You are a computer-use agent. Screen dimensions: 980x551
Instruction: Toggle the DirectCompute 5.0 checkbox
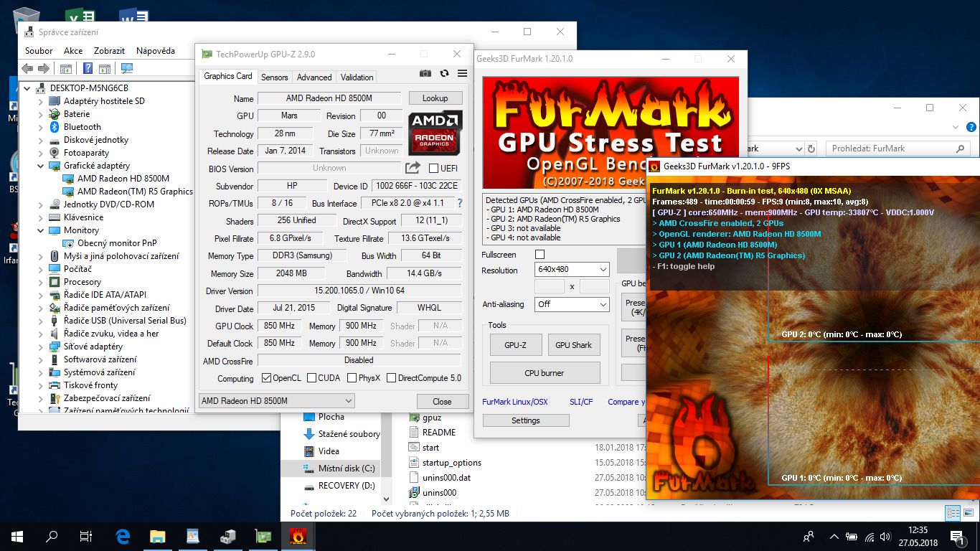[x=391, y=378]
